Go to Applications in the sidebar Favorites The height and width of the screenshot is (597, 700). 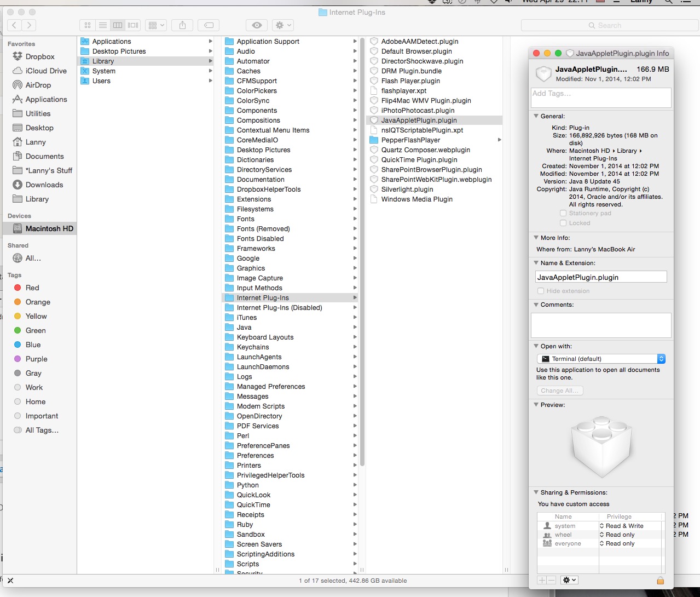click(46, 99)
